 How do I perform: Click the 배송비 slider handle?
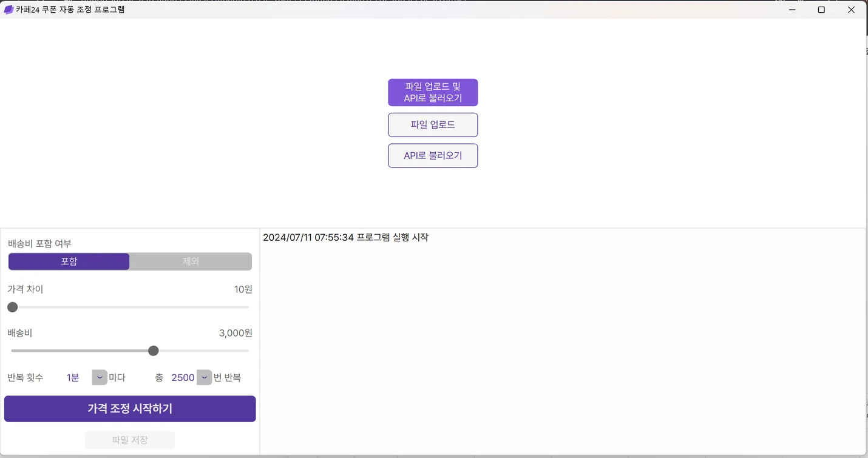tap(154, 351)
